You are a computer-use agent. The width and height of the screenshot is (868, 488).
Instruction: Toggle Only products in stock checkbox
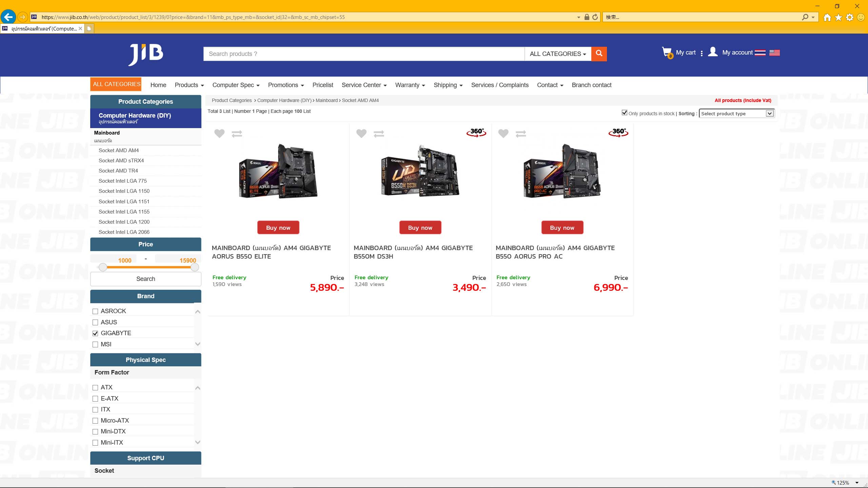[625, 113]
